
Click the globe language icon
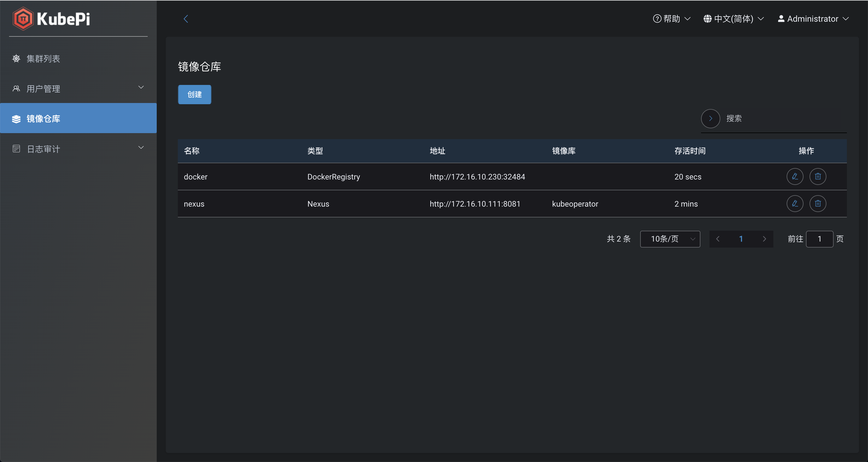(x=707, y=19)
